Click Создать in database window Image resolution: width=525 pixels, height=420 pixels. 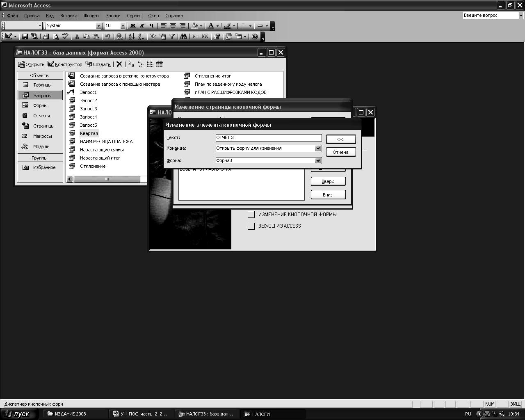[x=98, y=64]
